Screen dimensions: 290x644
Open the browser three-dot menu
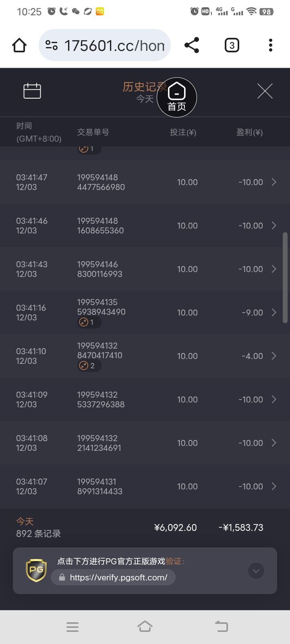(271, 45)
